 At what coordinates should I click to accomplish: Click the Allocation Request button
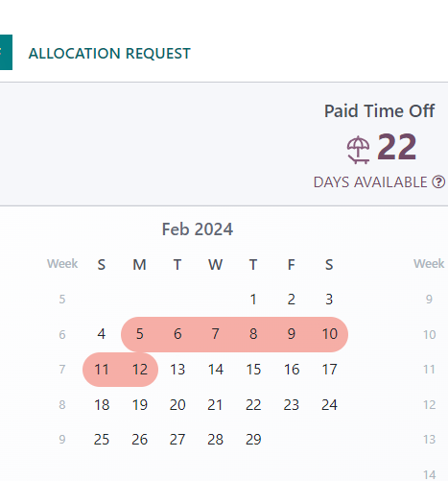[x=109, y=53]
